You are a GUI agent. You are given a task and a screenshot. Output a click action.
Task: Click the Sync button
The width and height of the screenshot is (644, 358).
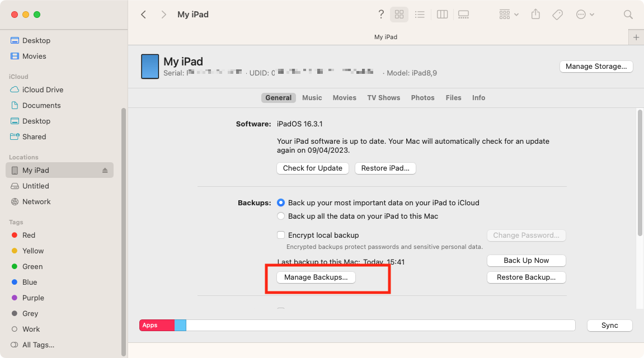[609, 326]
